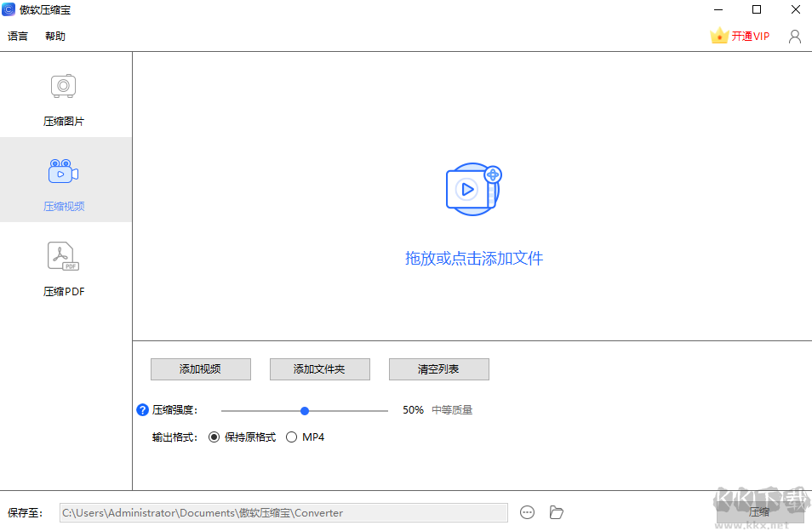Clear the list with 清空列表
The image size is (812, 531).
(438, 368)
